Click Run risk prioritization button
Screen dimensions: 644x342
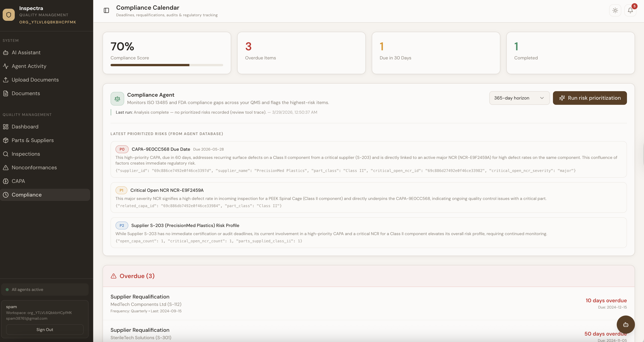tap(589, 98)
